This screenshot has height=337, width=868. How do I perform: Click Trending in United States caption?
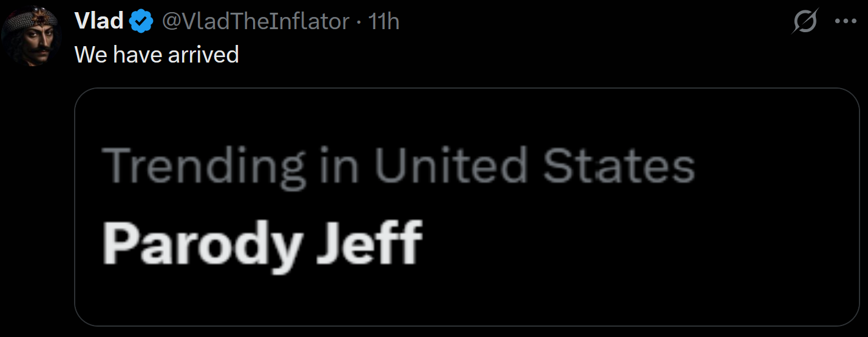click(399, 166)
